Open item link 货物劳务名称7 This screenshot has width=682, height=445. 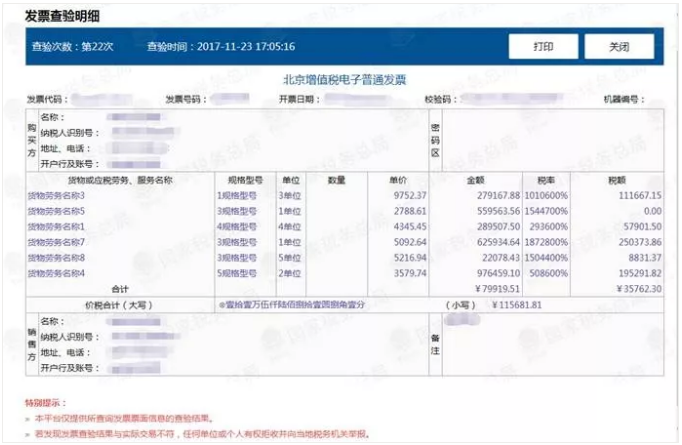click(56, 242)
